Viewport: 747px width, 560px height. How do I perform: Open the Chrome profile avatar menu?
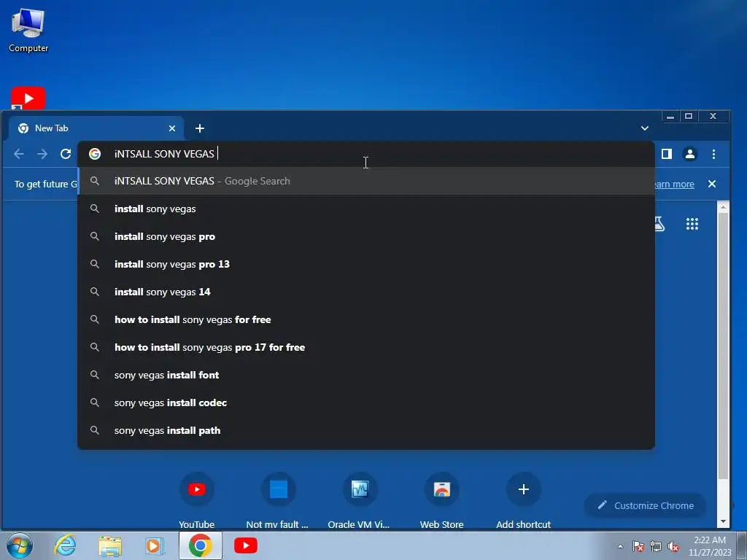tap(690, 154)
